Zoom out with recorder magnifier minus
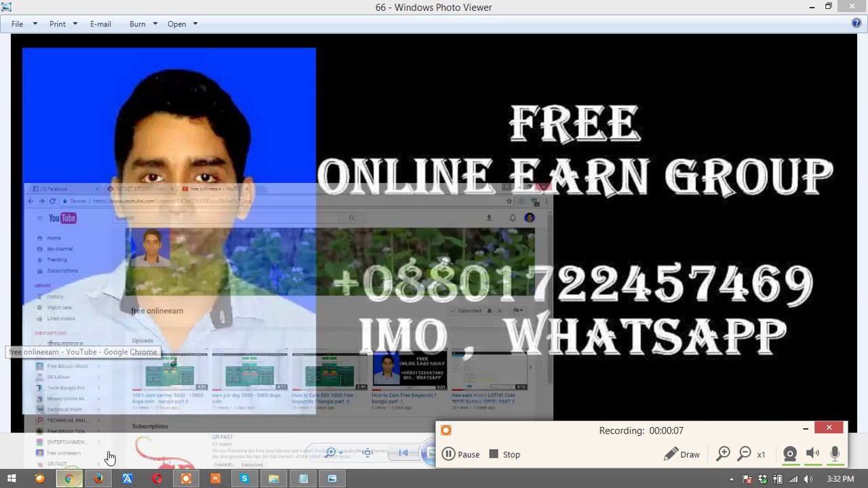Image resolution: width=868 pixels, height=488 pixels. pyautogui.click(x=745, y=453)
